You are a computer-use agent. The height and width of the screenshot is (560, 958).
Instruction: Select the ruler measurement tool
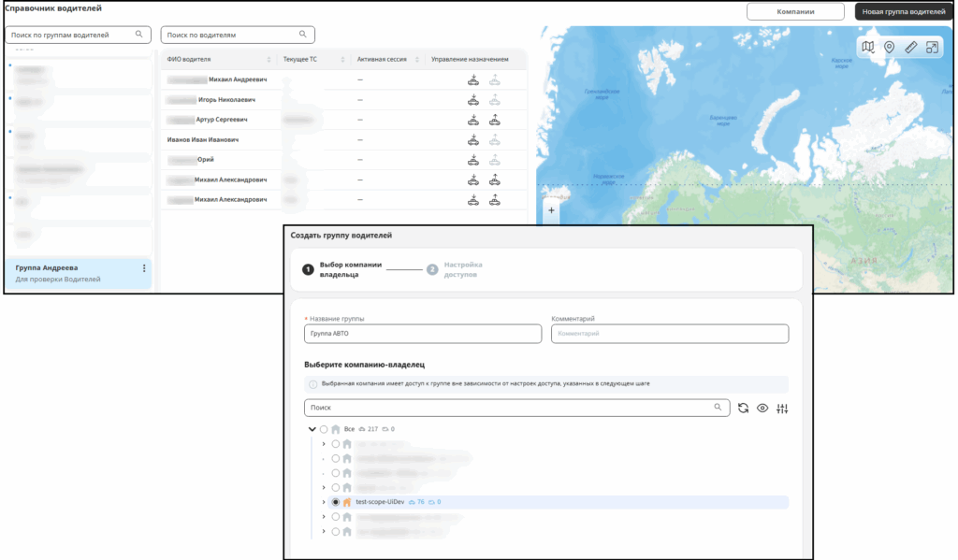point(910,47)
